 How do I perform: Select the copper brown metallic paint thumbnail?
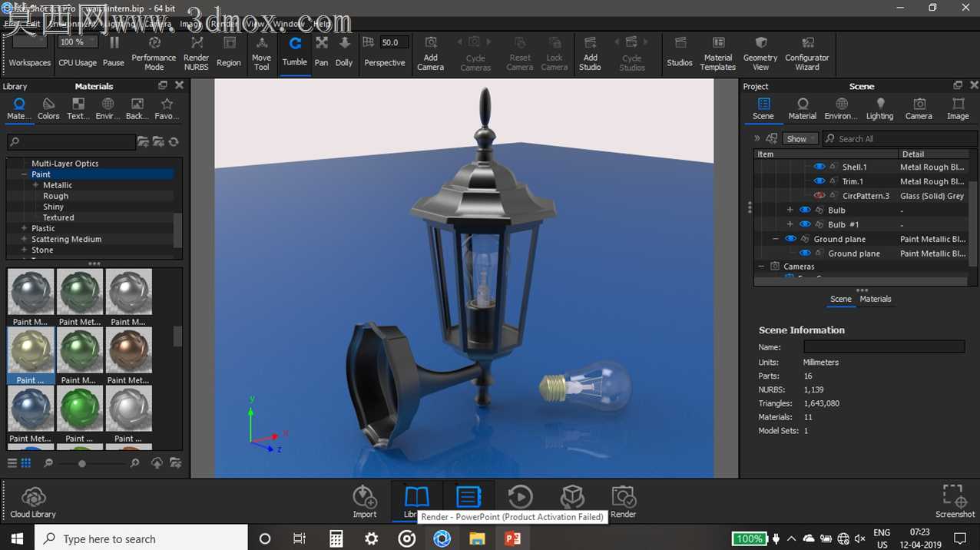pyautogui.click(x=128, y=350)
